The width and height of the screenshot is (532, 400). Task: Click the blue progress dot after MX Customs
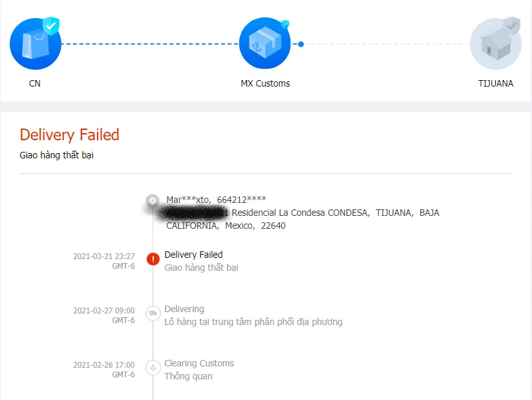tap(301, 44)
